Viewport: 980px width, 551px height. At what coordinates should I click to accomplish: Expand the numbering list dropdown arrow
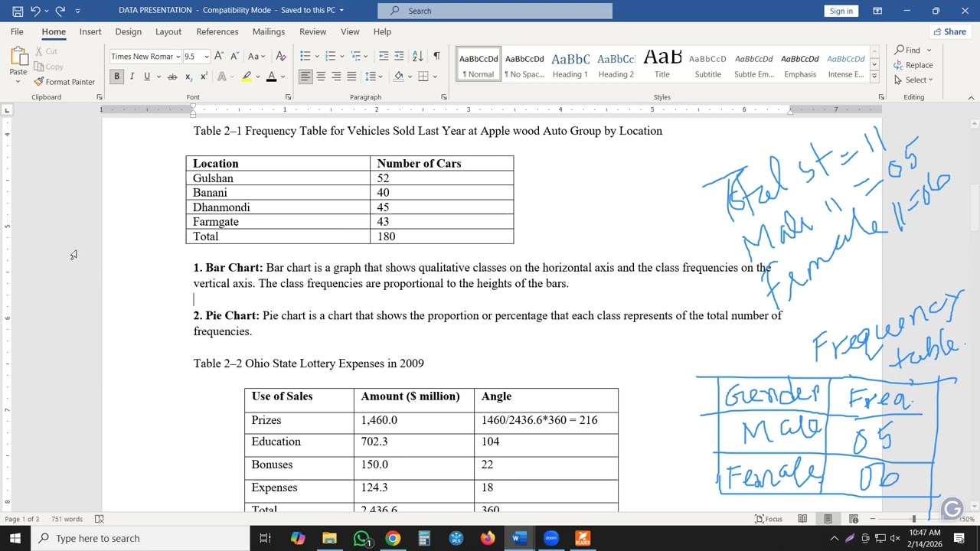tap(341, 56)
